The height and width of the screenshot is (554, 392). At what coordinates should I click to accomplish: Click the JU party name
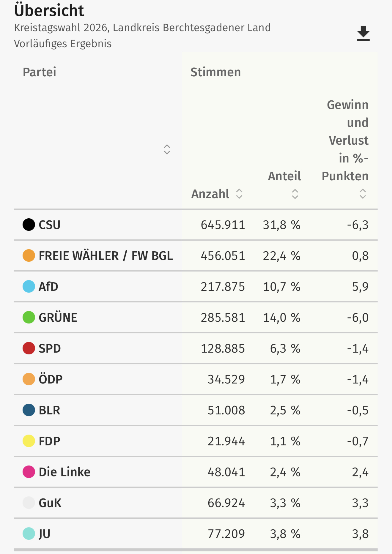coord(45,534)
